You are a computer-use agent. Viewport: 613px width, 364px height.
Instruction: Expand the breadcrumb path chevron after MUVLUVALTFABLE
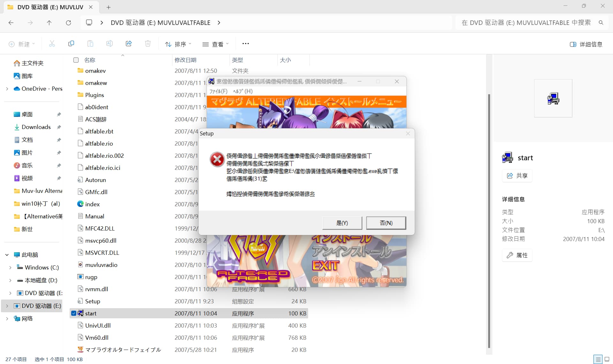click(x=219, y=23)
